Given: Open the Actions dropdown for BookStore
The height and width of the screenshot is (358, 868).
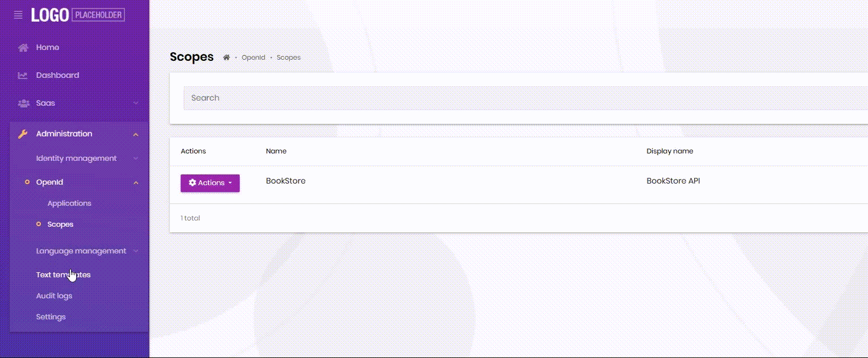Looking at the screenshot, I should point(210,183).
